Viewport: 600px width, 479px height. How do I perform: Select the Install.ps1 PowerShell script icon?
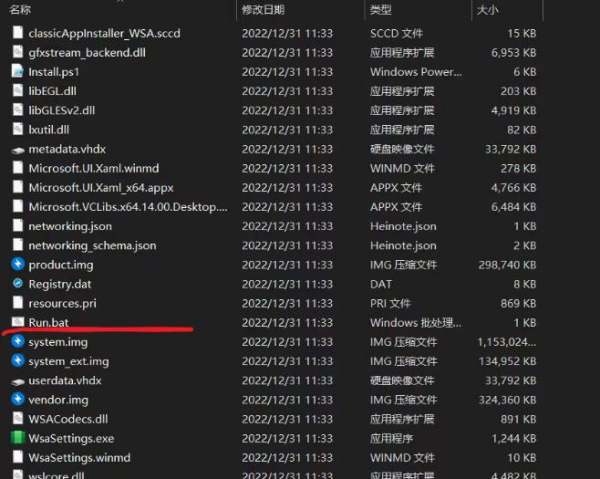click(x=18, y=71)
